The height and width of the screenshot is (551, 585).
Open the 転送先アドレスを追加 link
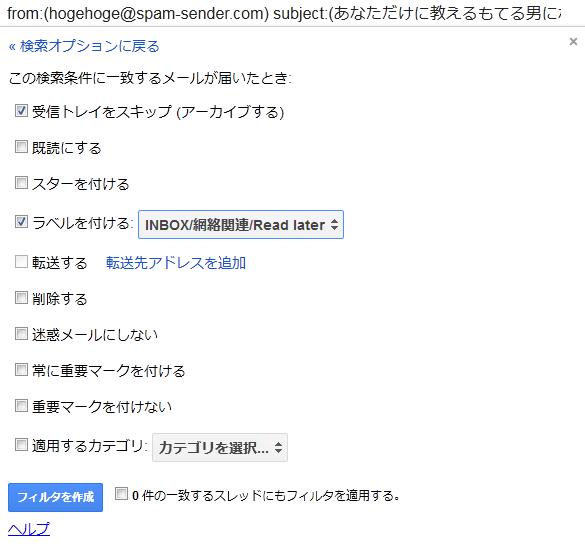click(x=176, y=263)
